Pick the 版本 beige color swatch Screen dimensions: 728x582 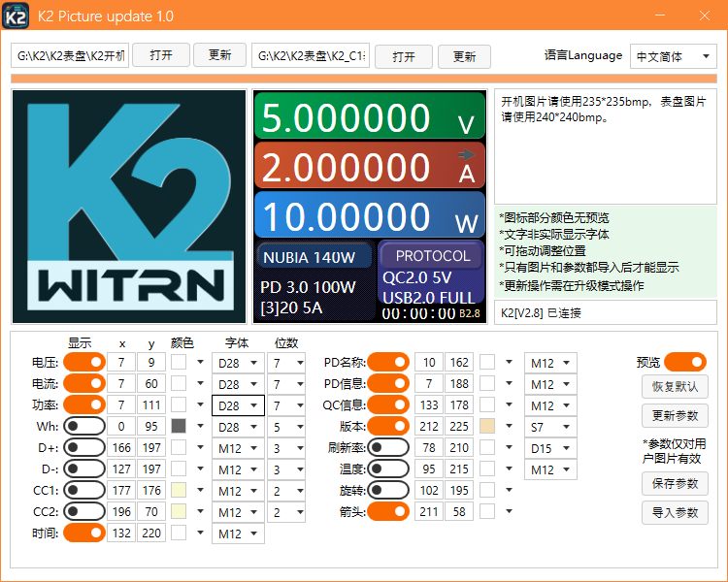coord(487,426)
